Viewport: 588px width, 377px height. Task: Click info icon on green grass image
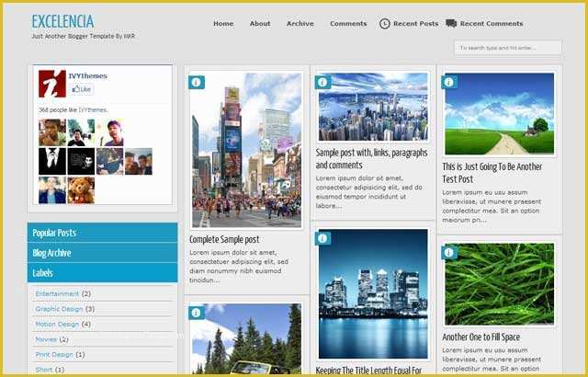(x=449, y=253)
